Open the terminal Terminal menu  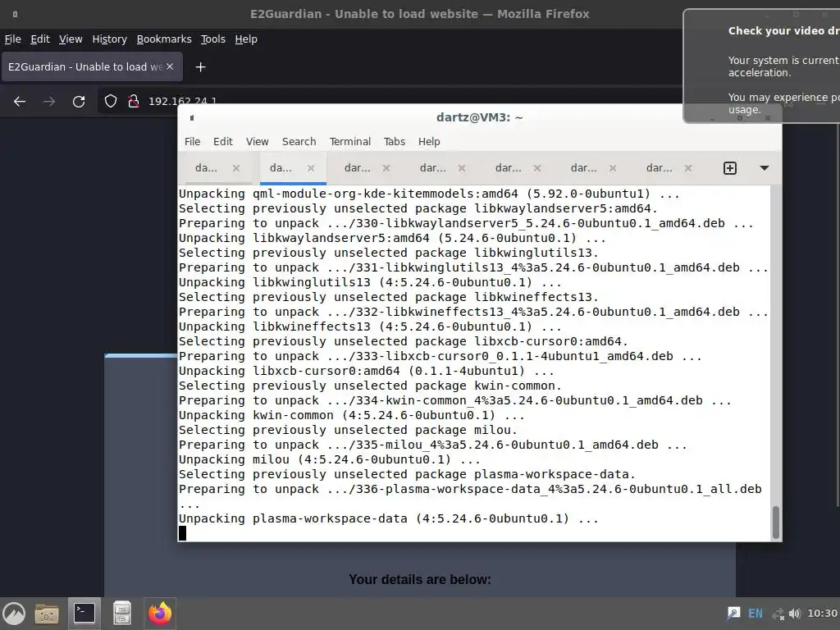pos(349,141)
